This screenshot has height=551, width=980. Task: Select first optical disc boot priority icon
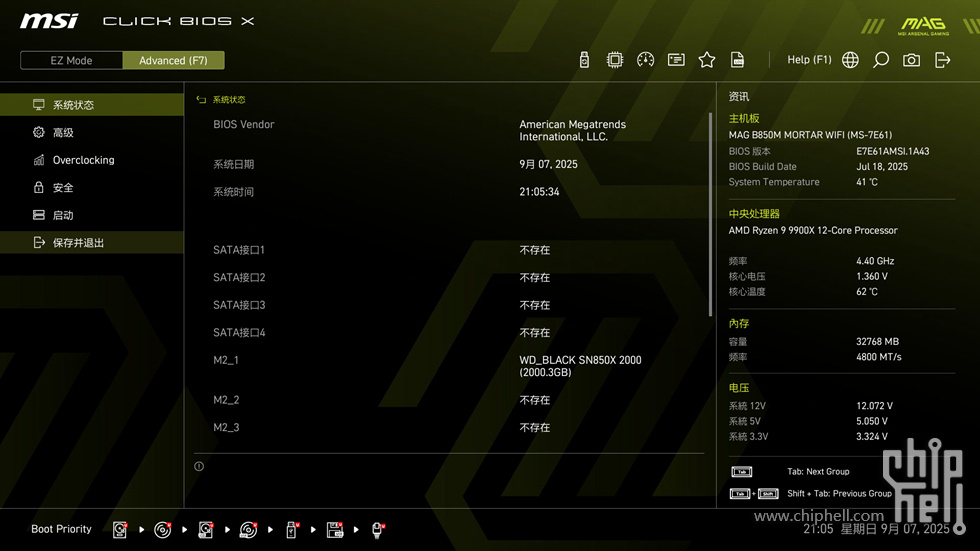[162, 530]
